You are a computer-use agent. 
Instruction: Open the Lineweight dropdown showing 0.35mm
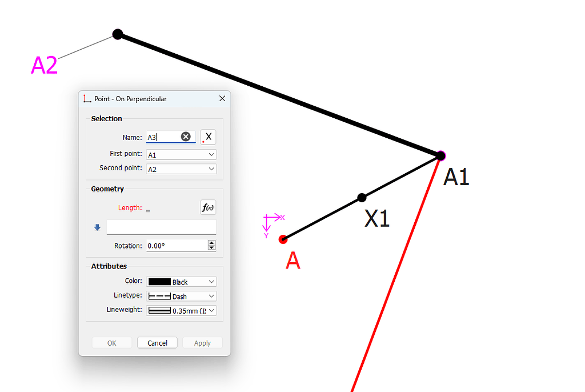click(181, 310)
